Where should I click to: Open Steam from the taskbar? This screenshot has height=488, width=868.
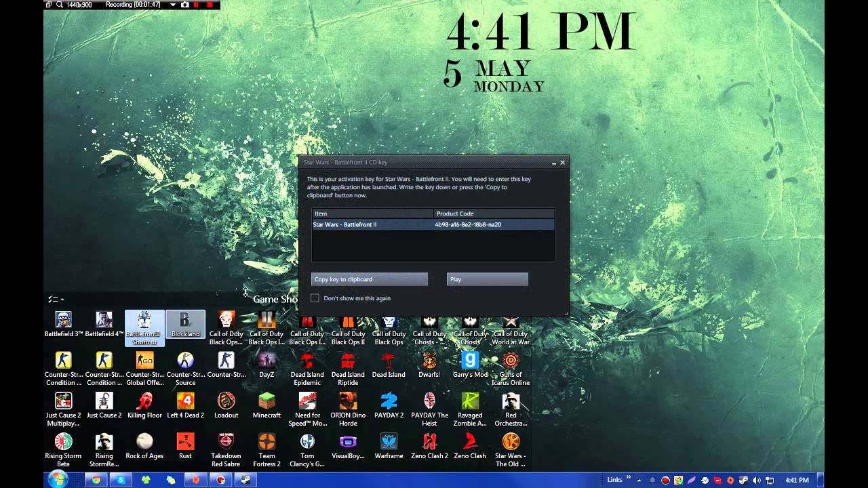(245, 480)
